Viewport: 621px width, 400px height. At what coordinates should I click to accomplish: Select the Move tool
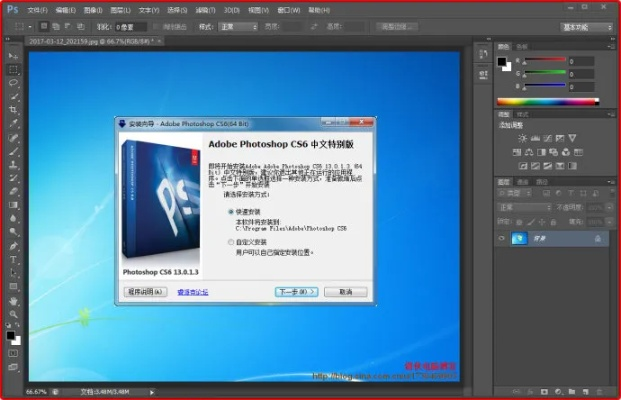click(x=13, y=57)
